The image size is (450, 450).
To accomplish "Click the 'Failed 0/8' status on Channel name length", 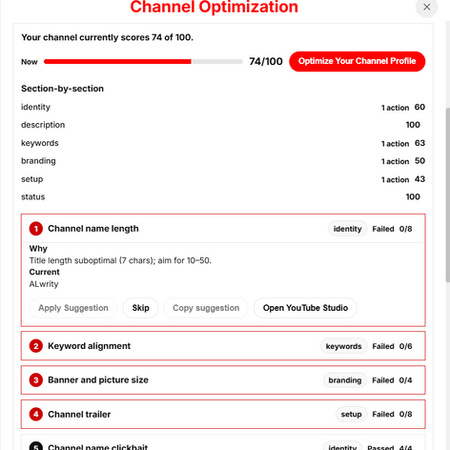I will pyautogui.click(x=392, y=229).
